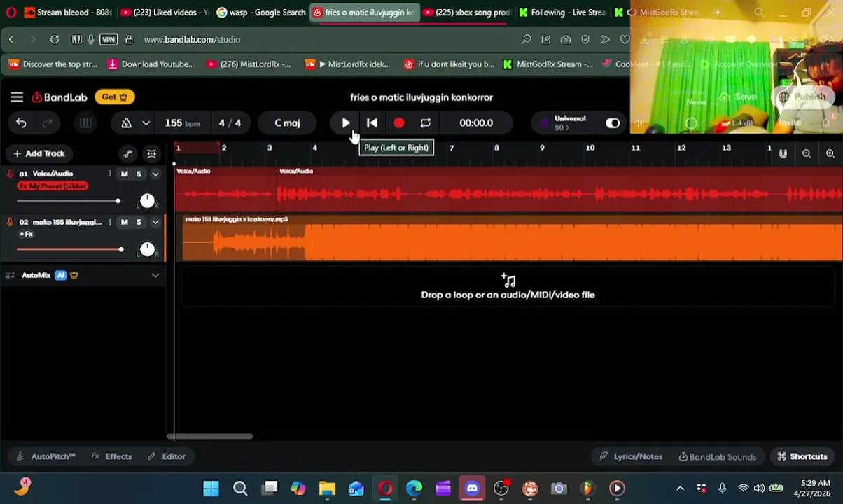
Task: Open BandLab Sounds browser
Action: [718, 456]
